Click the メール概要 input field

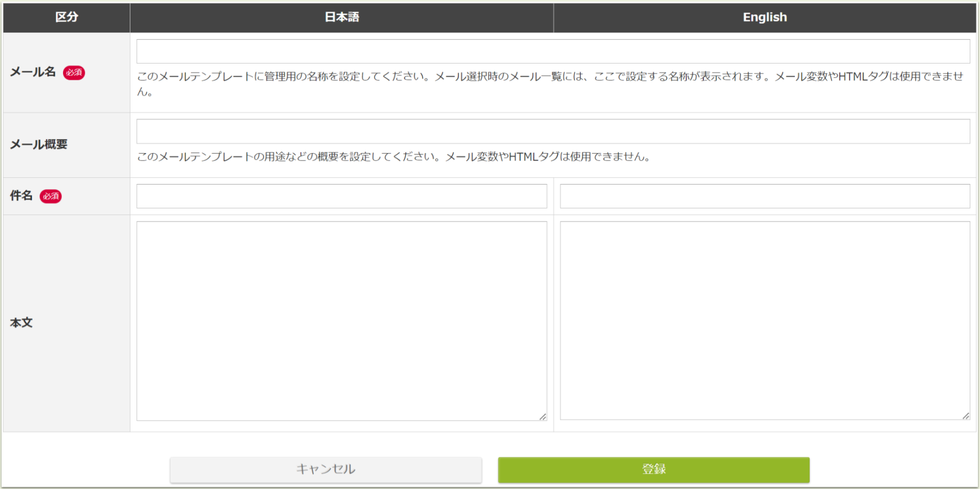tap(552, 131)
